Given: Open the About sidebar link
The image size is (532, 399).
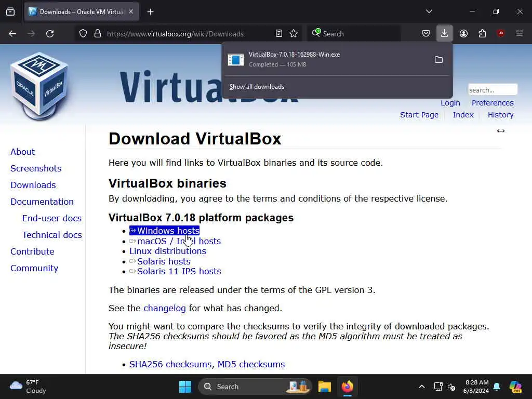Looking at the screenshot, I should (23, 152).
